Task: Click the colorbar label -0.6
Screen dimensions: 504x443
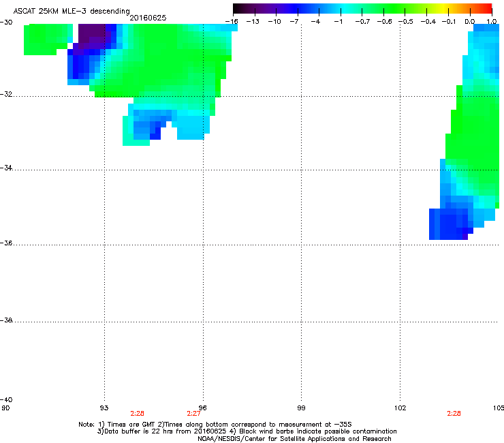Action: (384, 22)
